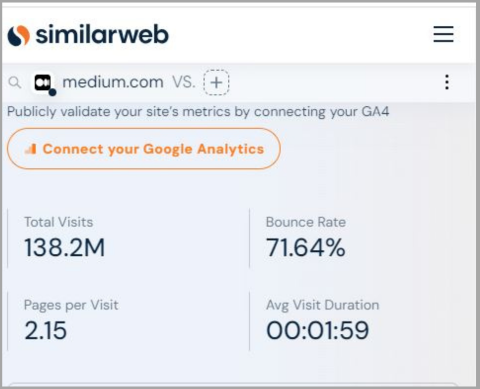Open the three-dot more options menu
Image resolution: width=480 pixels, height=389 pixels.
pos(447,82)
